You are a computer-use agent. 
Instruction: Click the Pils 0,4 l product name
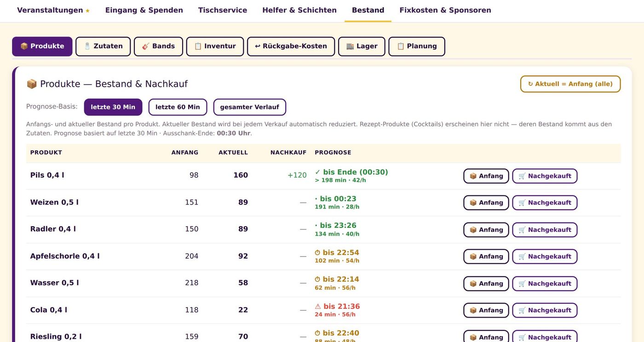(47, 175)
